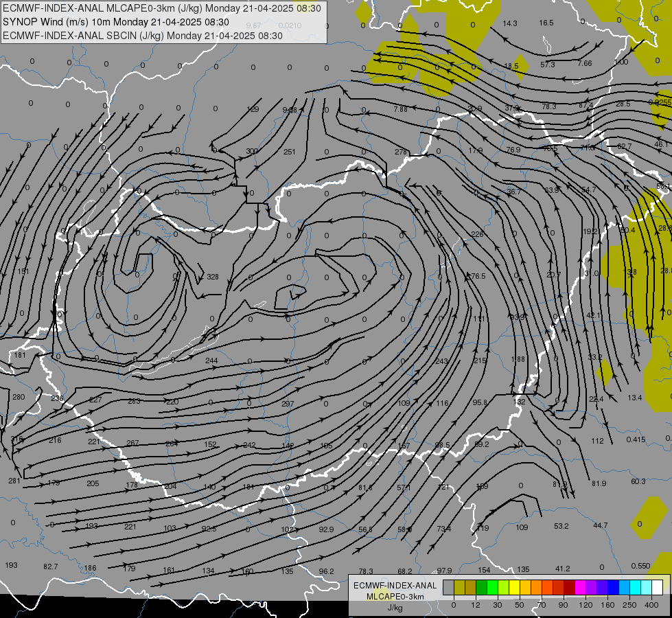Click the bright green legend swatch
Image resolution: width=672 pixels, height=618 pixels.
tap(492, 587)
